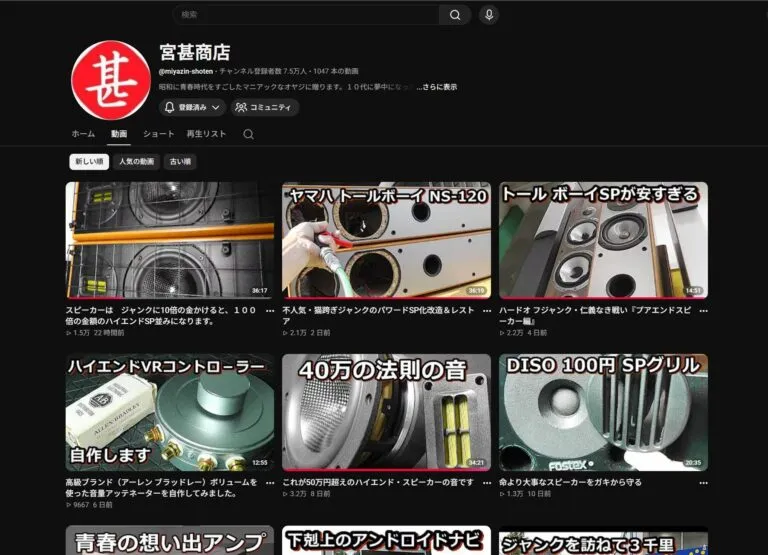Screen dimensions: 768x555
Task: Click red progress bar under 40万の法則 thumbnail
Action: click(x=386, y=469)
